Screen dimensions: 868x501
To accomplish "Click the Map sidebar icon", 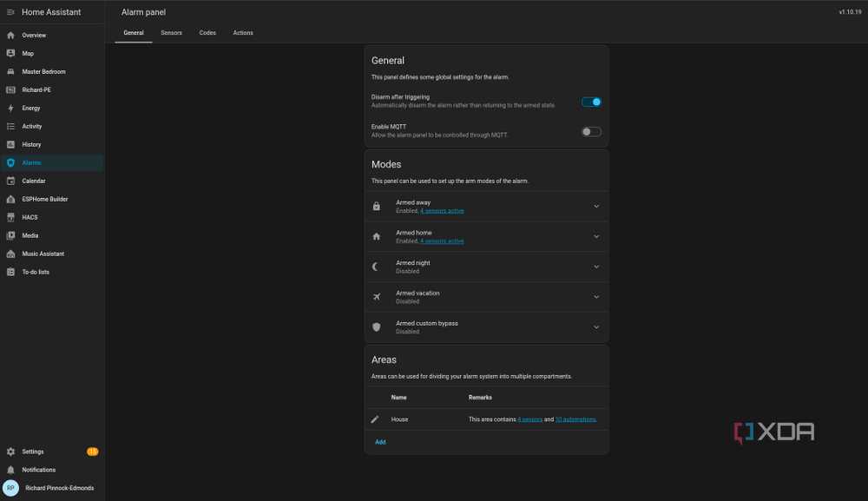I will 10,54.
